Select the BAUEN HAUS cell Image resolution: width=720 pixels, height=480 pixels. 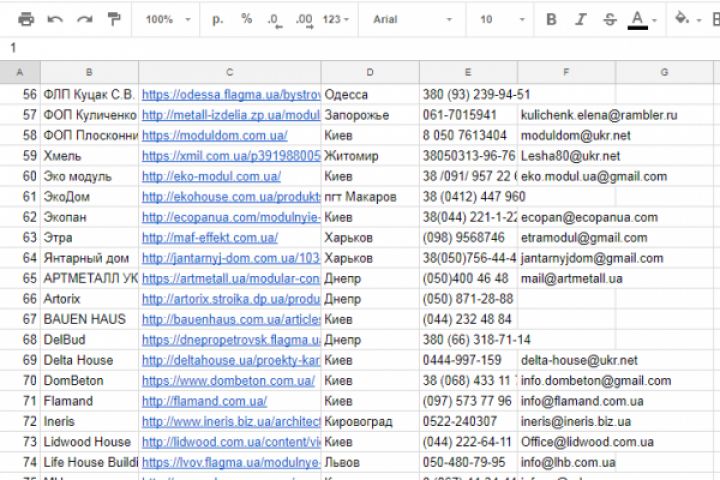click(x=90, y=319)
